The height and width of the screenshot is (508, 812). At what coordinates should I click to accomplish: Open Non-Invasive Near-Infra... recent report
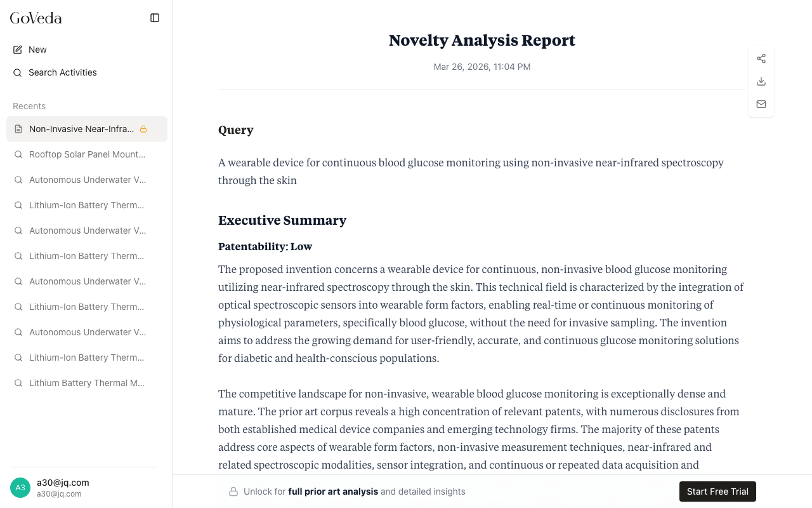[81, 129]
